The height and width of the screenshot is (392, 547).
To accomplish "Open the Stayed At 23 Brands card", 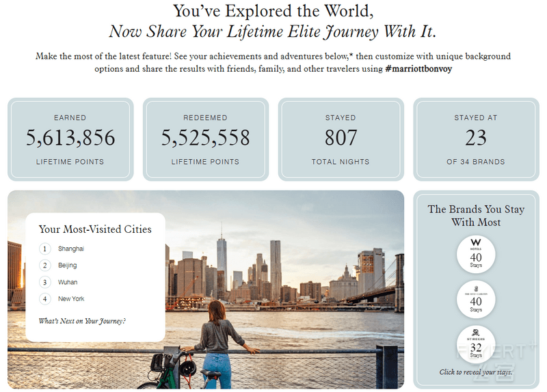I will coord(476,139).
